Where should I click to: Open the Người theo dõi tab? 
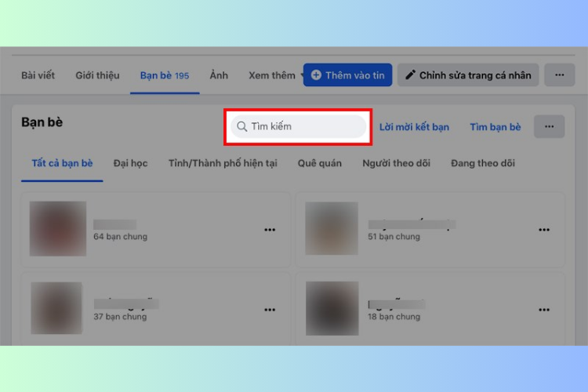(396, 163)
